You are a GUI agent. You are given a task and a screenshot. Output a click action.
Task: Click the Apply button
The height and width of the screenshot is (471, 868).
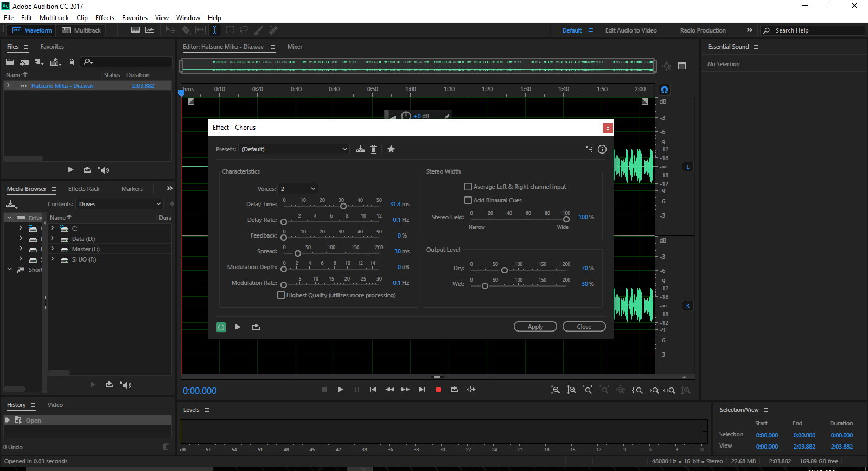click(535, 327)
